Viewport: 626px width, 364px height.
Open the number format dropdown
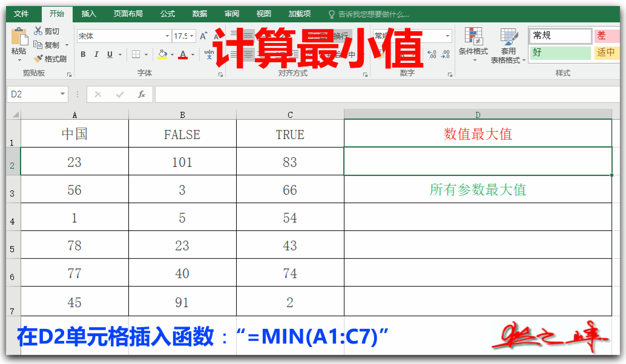tap(447, 36)
